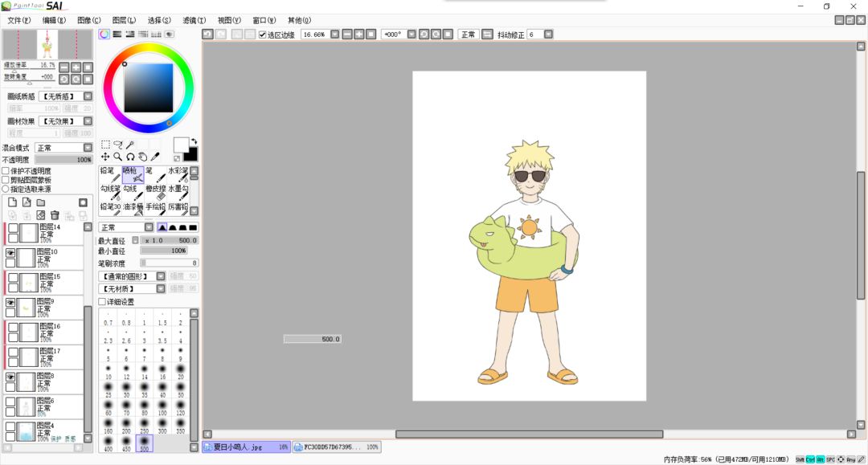Screen dimensions: 868x465
Task: Create a new linework layer
Action: [x=27, y=202]
